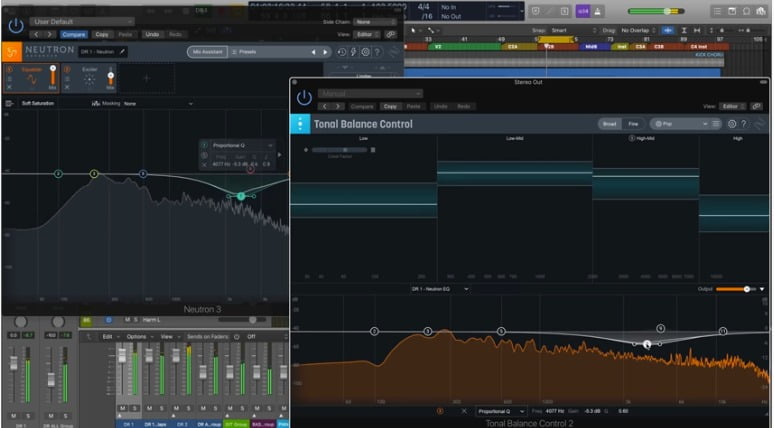
Task: Open Proportional Q dropdown at Tonal Balance bottom
Action: 501,411
